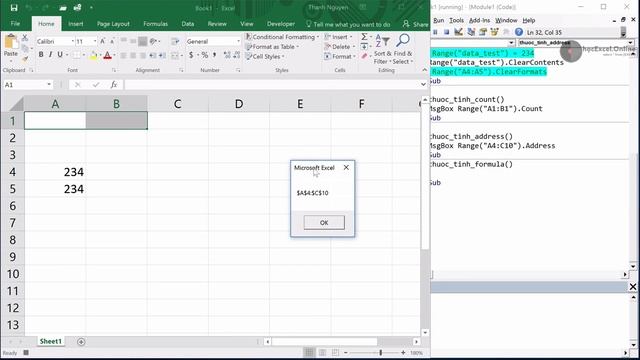Open the Name Box dropdown arrow
Viewport: 640px width, 360px height.
coord(49,84)
